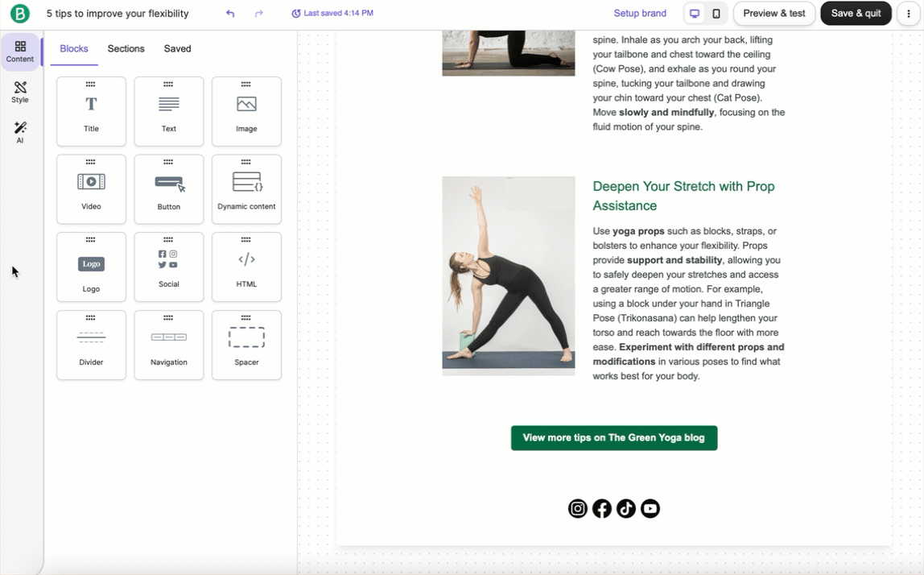Screen dimensions: 924x575
Task: Redo the last undone action
Action: coord(259,14)
